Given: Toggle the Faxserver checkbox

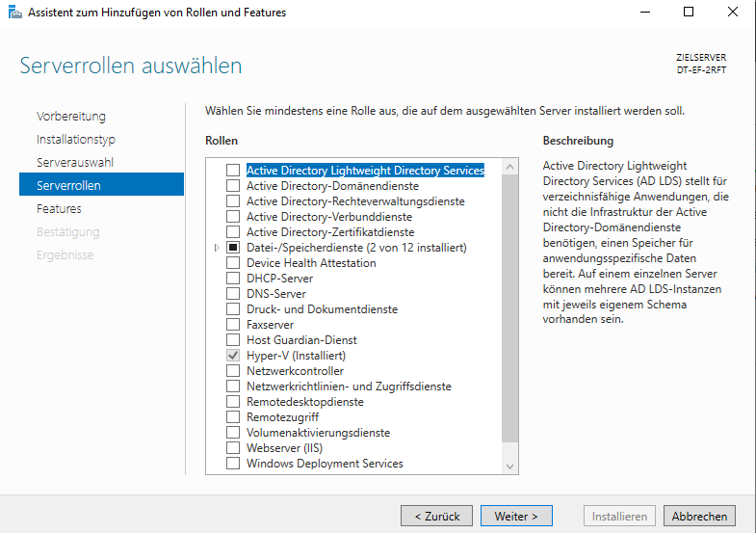Looking at the screenshot, I should (232, 325).
